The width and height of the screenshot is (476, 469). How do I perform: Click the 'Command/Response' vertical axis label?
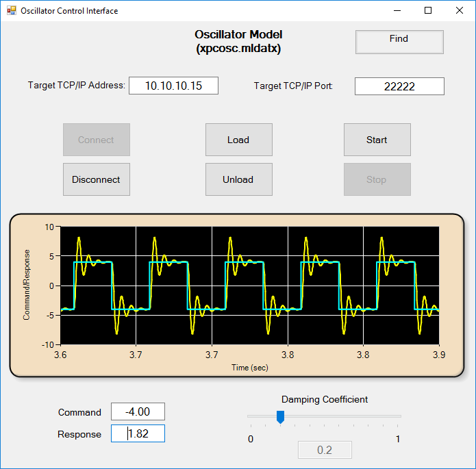point(27,285)
